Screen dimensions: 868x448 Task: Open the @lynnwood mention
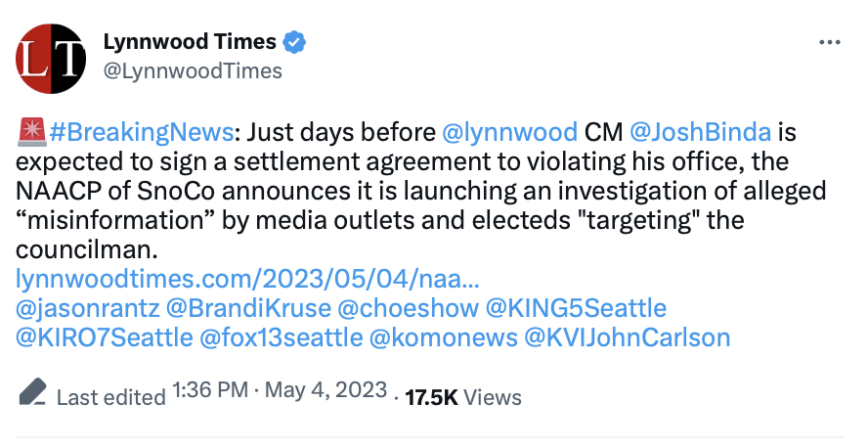510,132
